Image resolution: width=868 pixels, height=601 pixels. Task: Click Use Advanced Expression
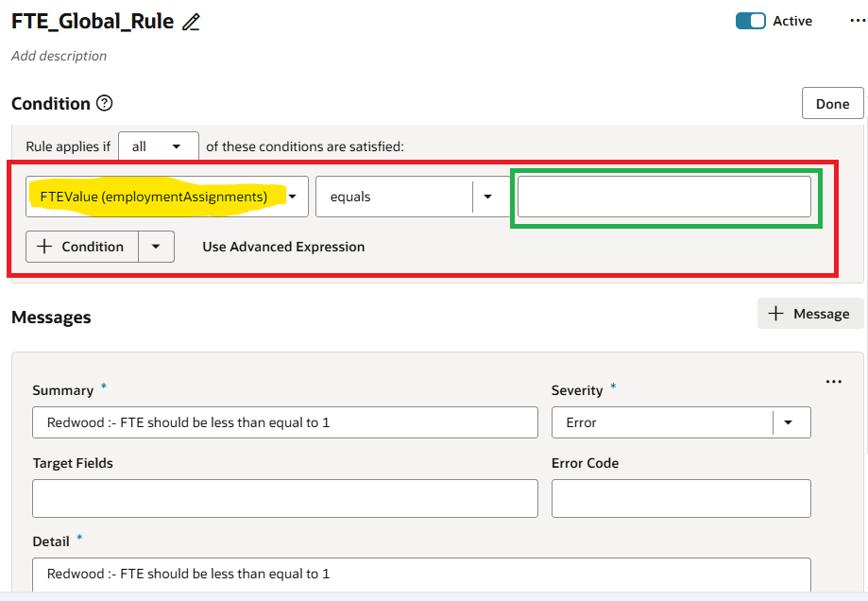tap(283, 247)
